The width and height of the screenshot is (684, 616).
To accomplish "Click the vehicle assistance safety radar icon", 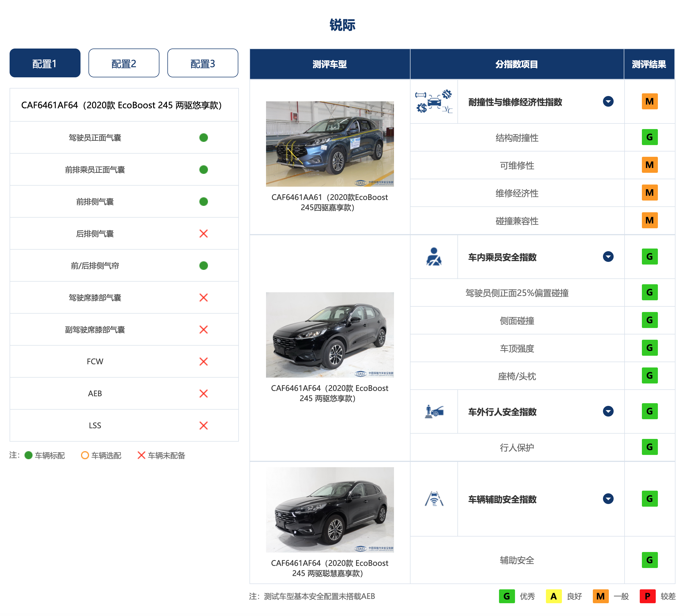I will click(434, 499).
